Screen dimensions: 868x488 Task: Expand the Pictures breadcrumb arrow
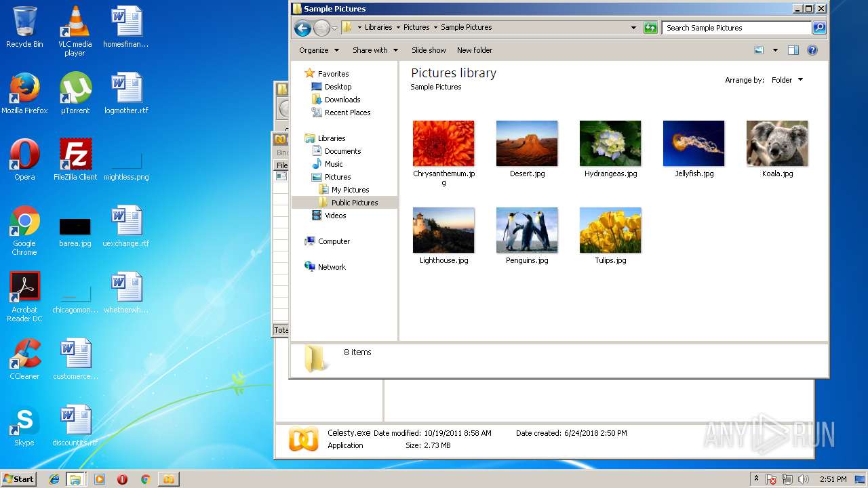435,28
